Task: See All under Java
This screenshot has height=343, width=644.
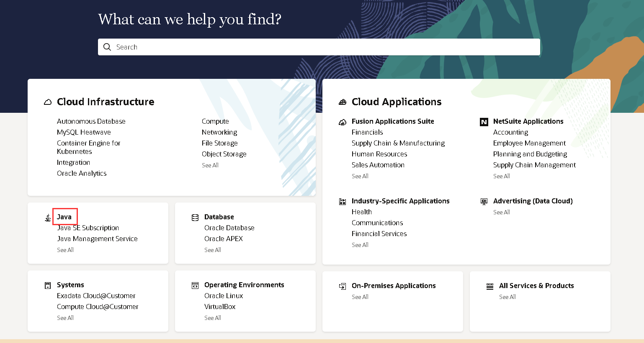Action: point(65,250)
